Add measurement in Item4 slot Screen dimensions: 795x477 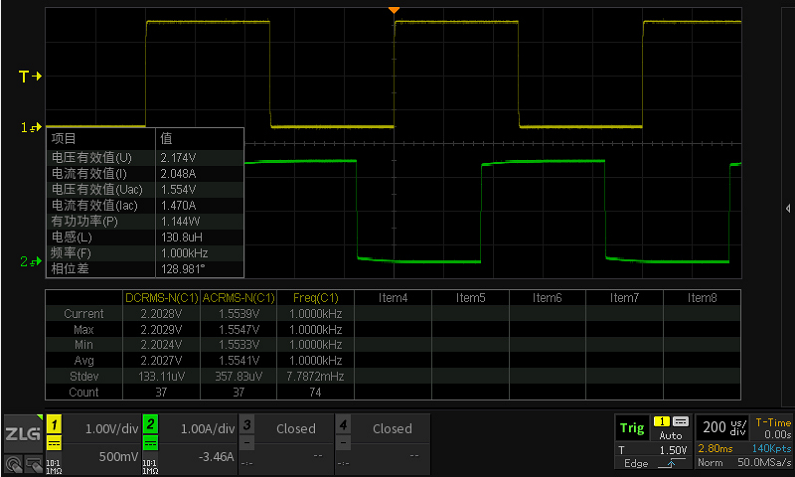point(393,298)
